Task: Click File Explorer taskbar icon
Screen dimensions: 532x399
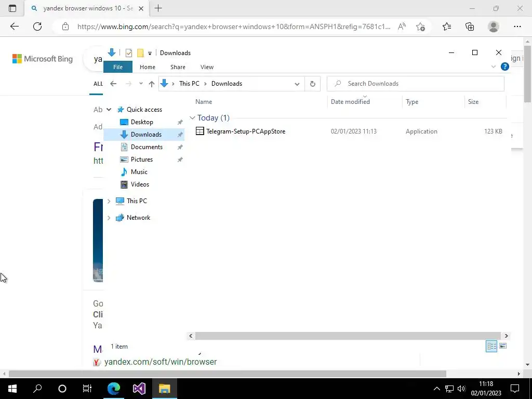Action: pos(165,389)
